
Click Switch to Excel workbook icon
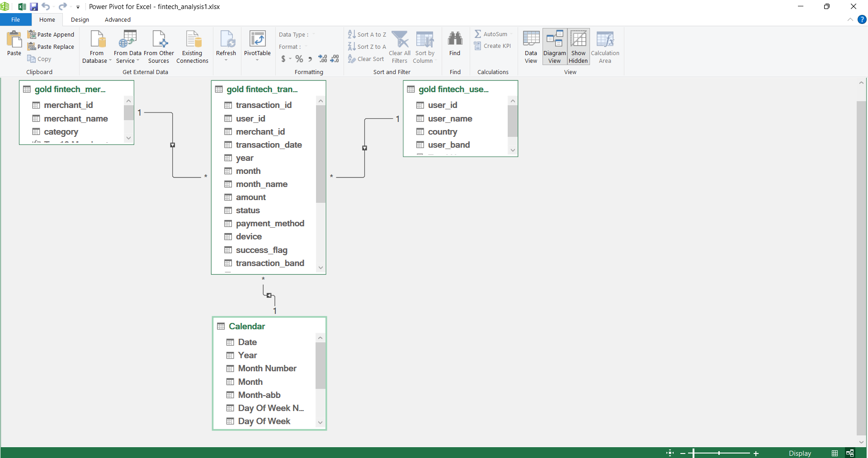pyautogui.click(x=21, y=7)
